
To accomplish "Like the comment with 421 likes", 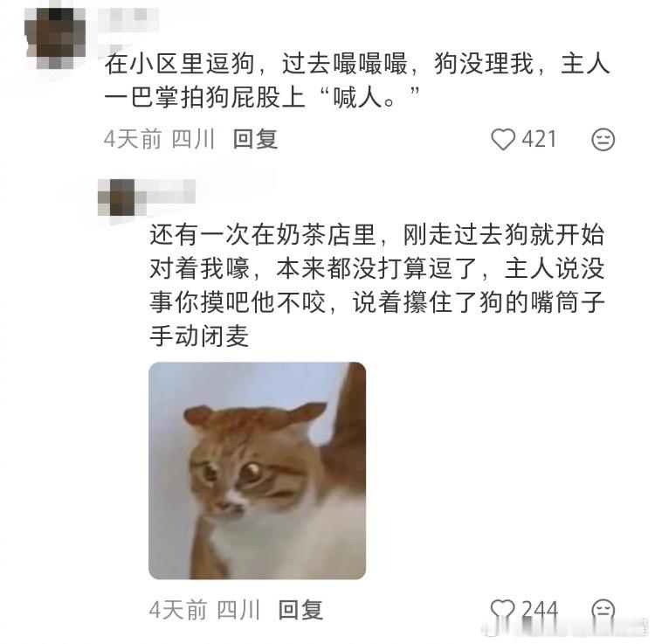I will point(502,139).
